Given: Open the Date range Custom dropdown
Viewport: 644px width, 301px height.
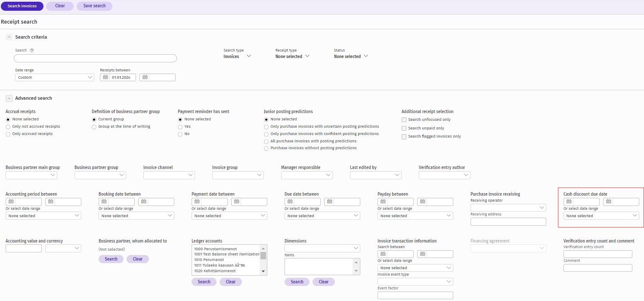Looking at the screenshot, I should (55, 77).
